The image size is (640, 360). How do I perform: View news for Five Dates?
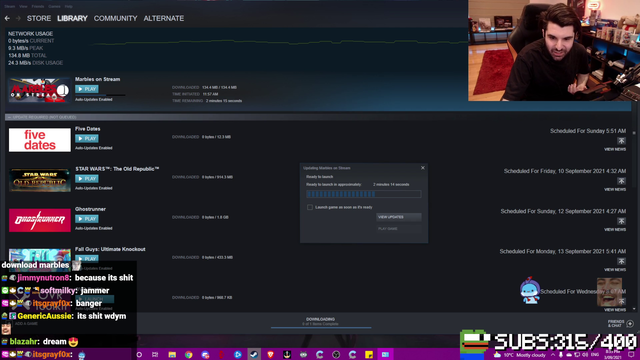[x=615, y=149]
